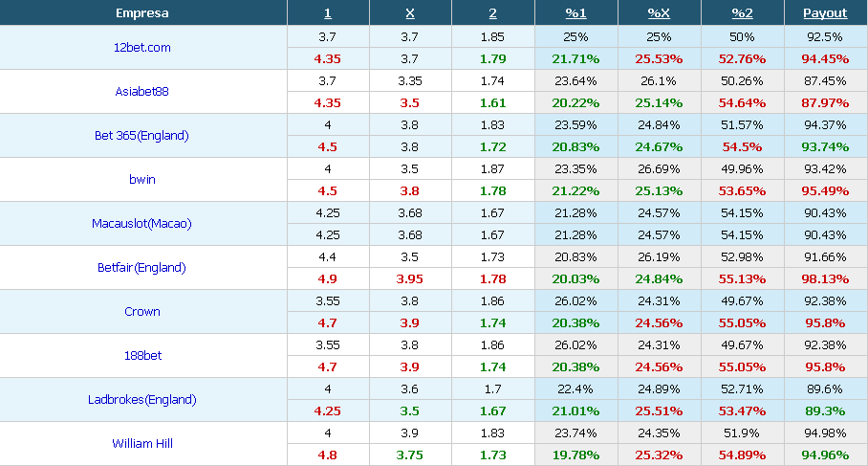Image resolution: width=868 pixels, height=466 pixels.
Task: Sort by the %2 column header
Action: point(743,13)
